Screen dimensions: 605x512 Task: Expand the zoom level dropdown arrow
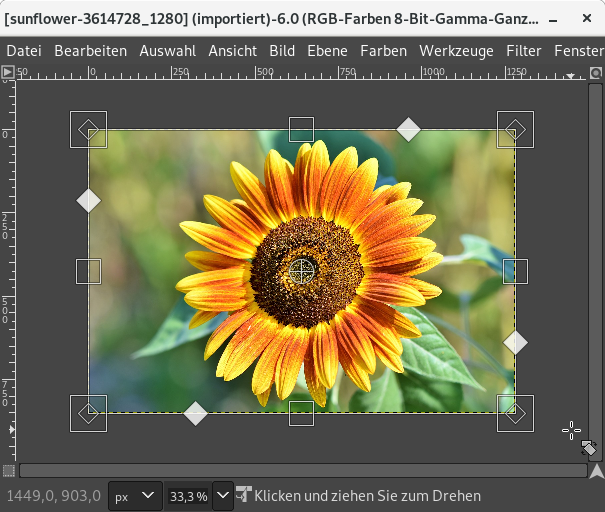[x=223, y=496]
